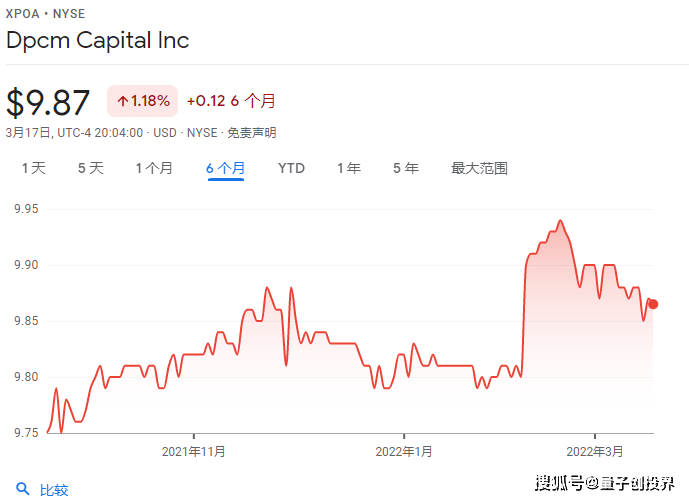Click the red current-price dot on chart
This screenshot has width=689, height=500.
click(653, 304)
